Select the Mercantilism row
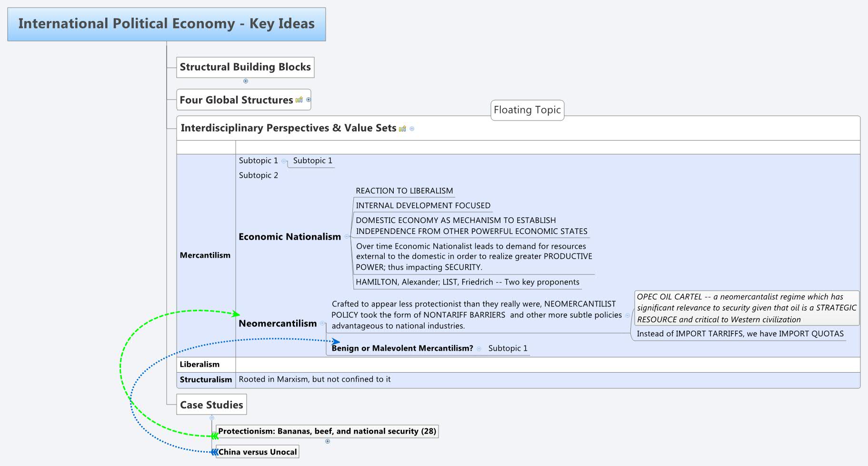Viewport: 868px width, 466px height. point(206,255)
